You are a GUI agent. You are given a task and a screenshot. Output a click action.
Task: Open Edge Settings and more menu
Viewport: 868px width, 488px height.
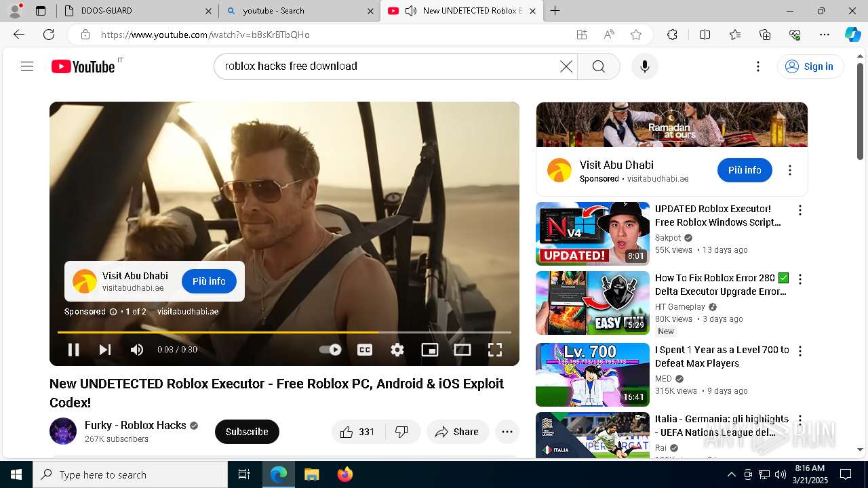point(825,35)
